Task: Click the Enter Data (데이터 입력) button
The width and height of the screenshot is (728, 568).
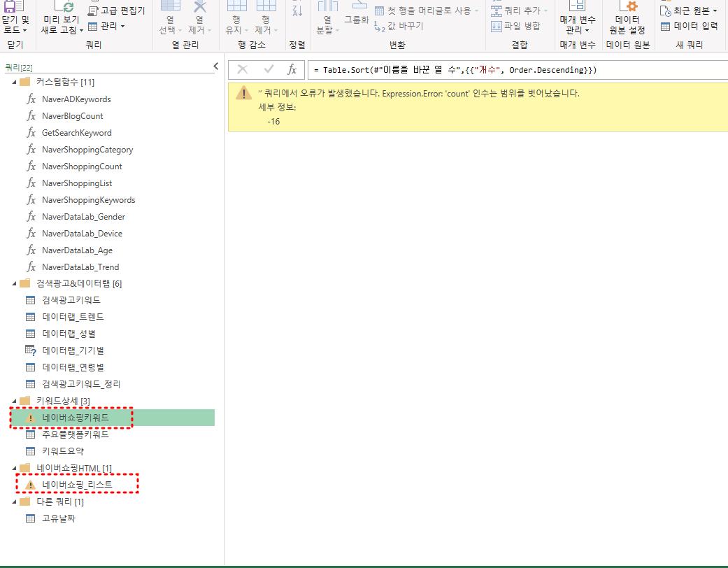Action: [x=689, y=27]
